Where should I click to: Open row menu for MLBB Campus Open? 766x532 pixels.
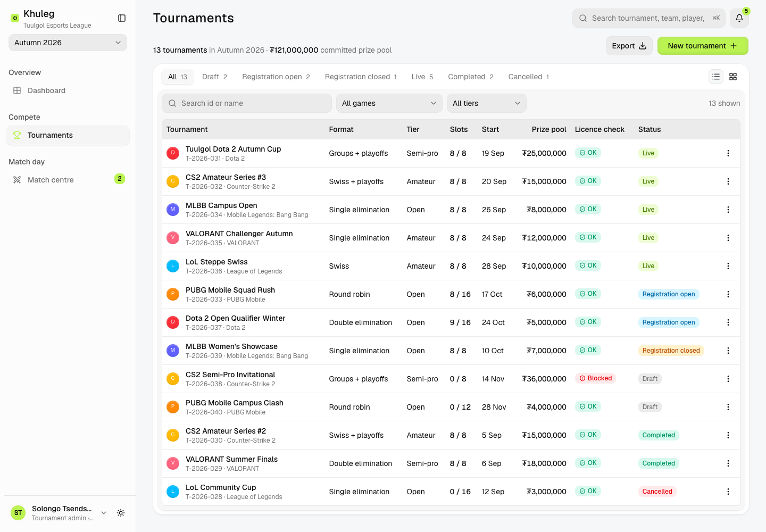pyautogui.click(x=728, y=210)
